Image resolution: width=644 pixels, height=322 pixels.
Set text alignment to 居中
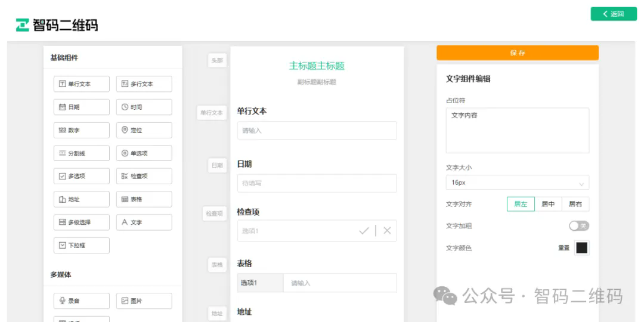click(x=547, y=204)
